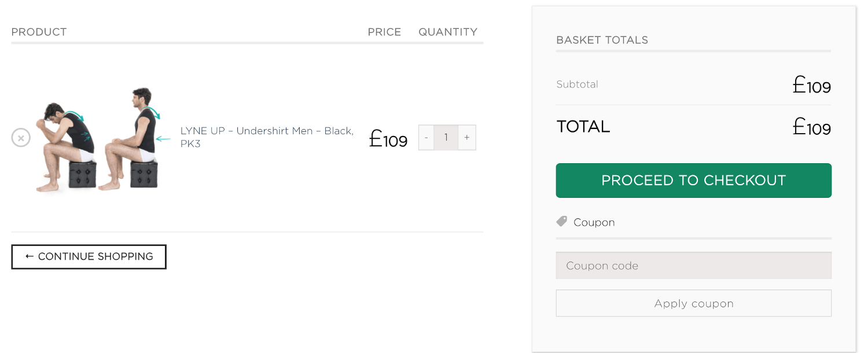This screenshot has width=868, height=353.
Task: Click the Apply coupon button
Action: pos(693,303)
